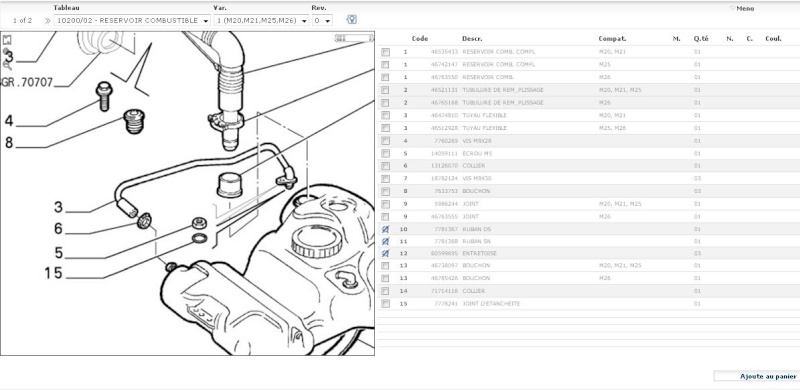This screenshot has height=390, width=800.
Task: Click callout number 4 in the diagram
Action: (x=9, y=121)
